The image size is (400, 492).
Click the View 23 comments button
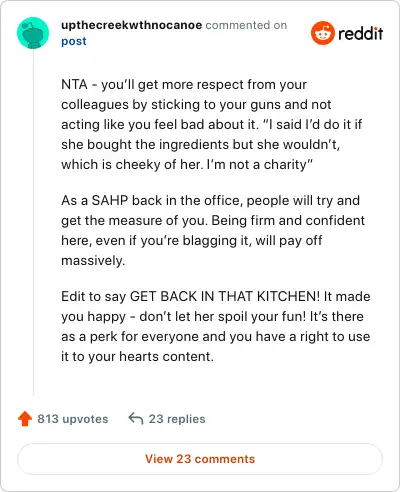click(x=200, y=459)
